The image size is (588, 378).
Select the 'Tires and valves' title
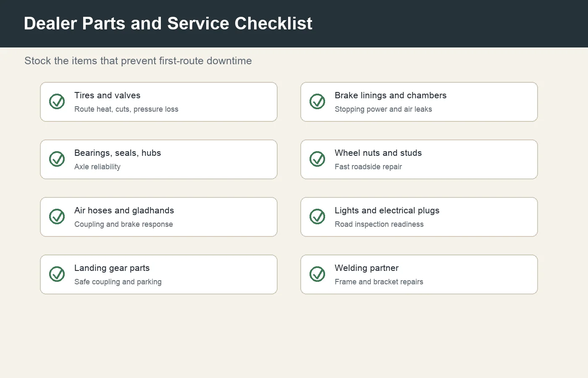(x=108, y=95)
